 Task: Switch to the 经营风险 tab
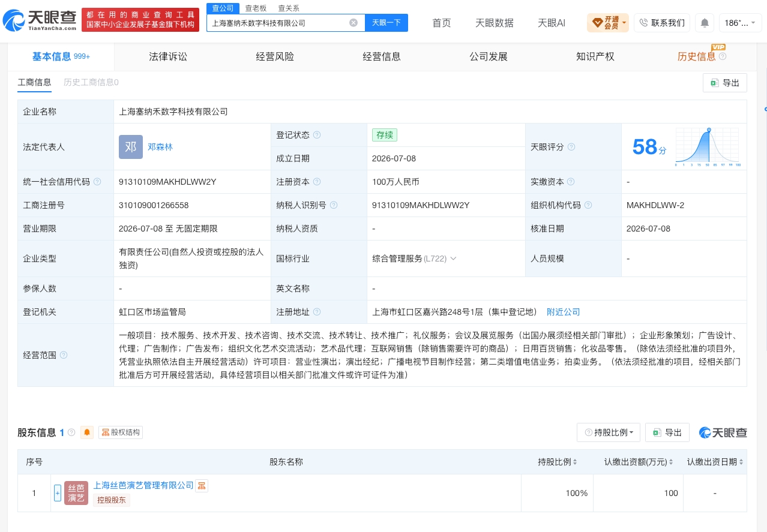275,56
